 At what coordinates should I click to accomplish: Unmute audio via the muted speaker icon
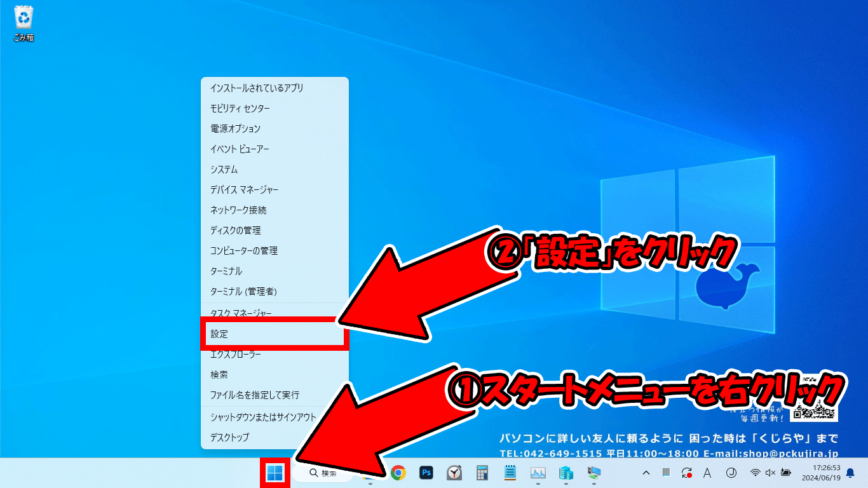pos(770,473)
